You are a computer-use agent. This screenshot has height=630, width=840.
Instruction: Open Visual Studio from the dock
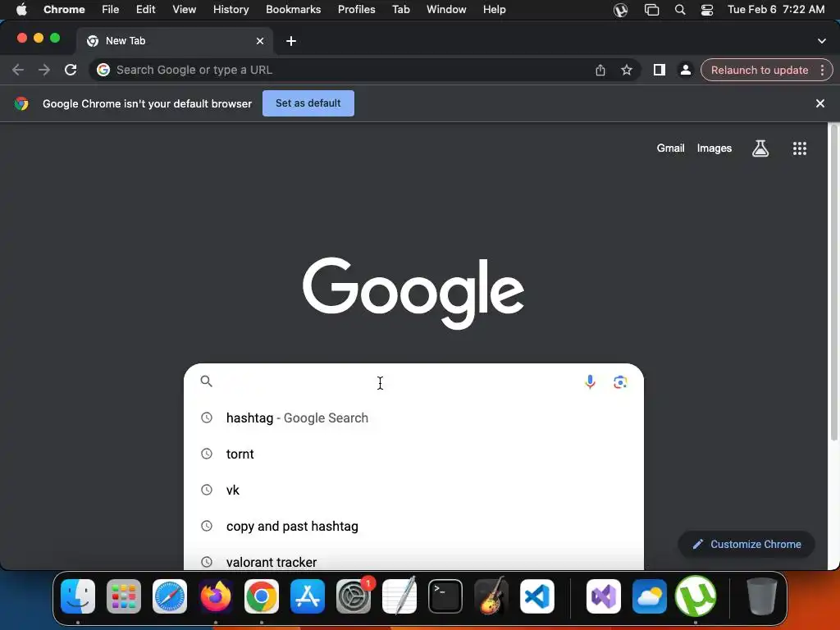coord(604,596)
